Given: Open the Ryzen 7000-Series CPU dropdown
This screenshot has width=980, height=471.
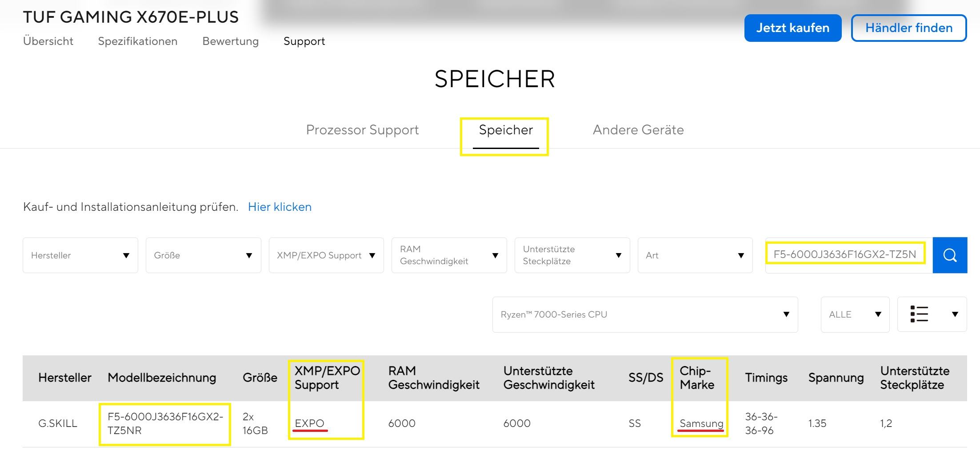Looking at the screenshot, I should pyautogui.click(x=645, y=314).
